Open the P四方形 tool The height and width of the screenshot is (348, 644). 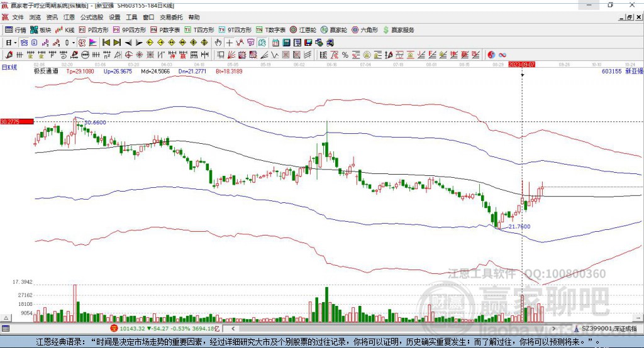[94, 30]
